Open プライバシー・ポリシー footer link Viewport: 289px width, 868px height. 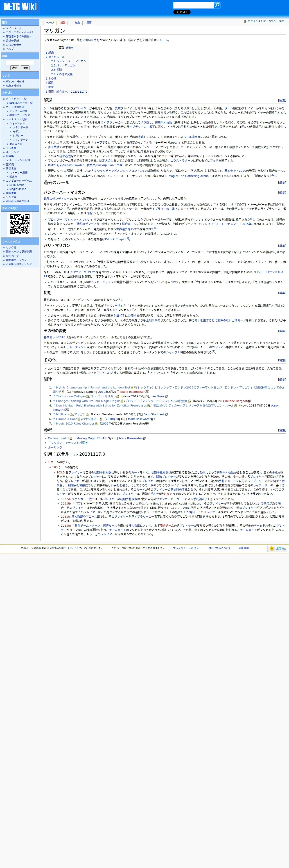(x=187, y=548)
